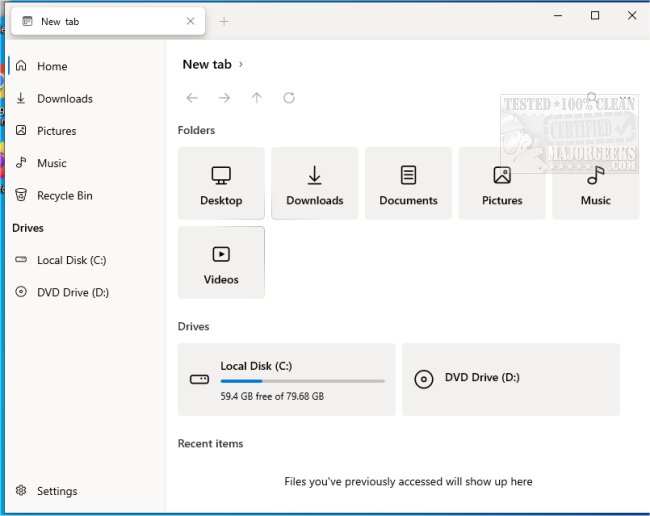The image size is (650, 516).
Task: Expand the chevron next to New tab path
Action: 241,65
